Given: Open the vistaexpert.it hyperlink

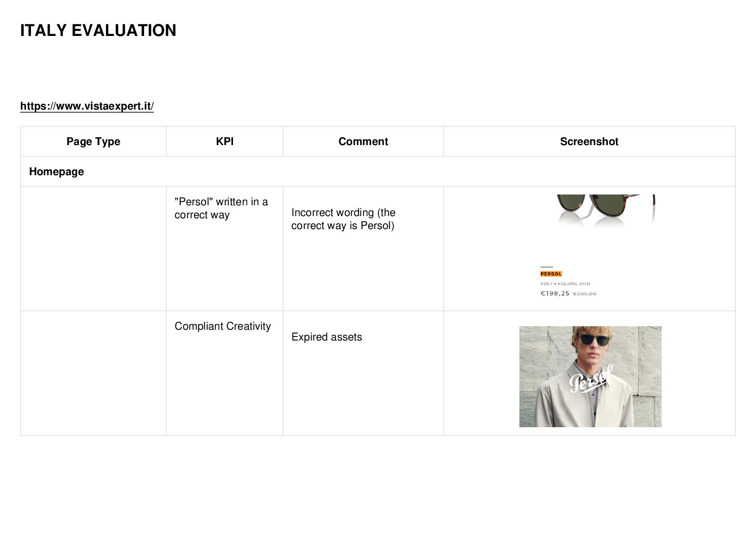Looking at the screenshot, I should [x=87, y=106].
